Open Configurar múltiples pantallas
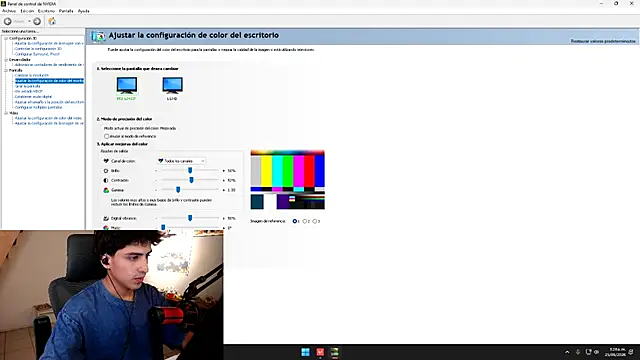The height and width of the screenshot is (360, 640). [x=38, y=107]
